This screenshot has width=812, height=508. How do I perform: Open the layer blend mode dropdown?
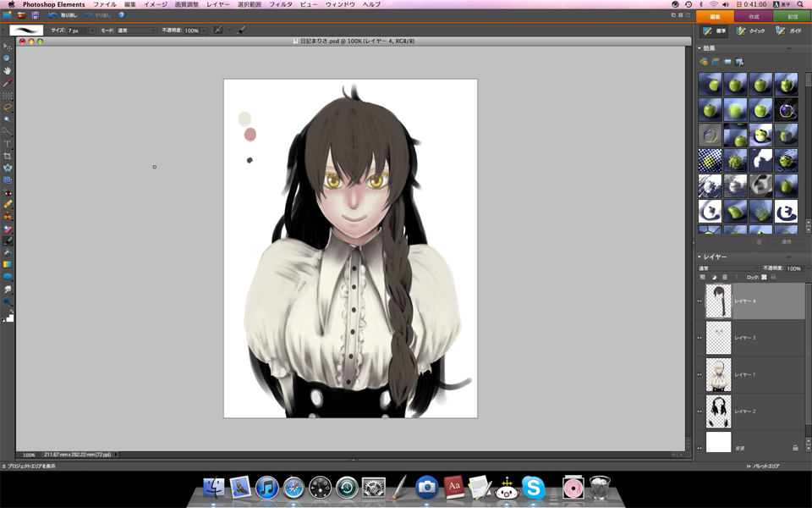729,268
